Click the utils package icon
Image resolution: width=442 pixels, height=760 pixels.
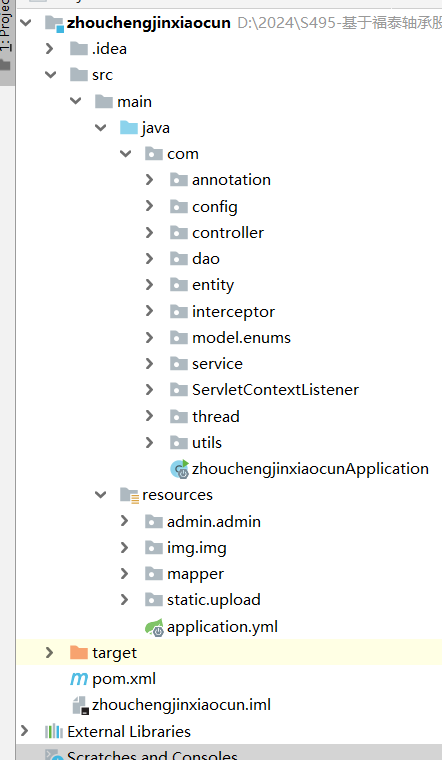click(179, 443)
